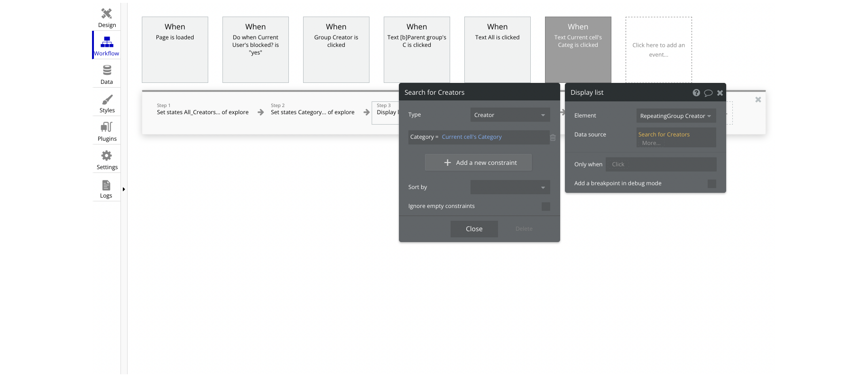Viewport: 868px width, 379px height.
Task: Click the Close button in search panel
Action: coord(474,229)
